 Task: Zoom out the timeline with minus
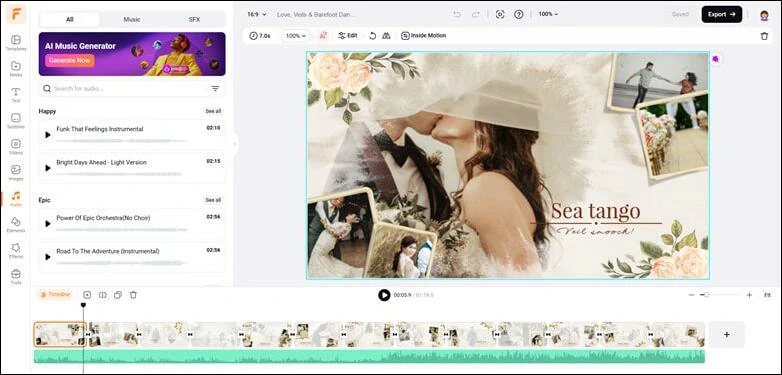coord(691,295)
